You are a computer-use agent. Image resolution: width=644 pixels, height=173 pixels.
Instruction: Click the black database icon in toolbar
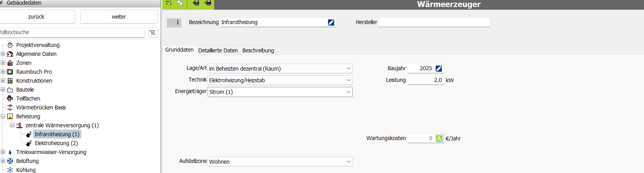point(196,3)
